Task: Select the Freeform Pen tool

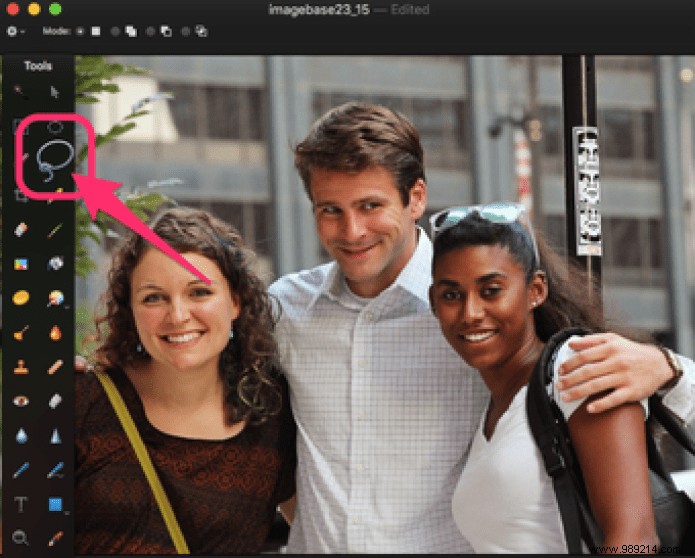Action: tap(55, 470)
